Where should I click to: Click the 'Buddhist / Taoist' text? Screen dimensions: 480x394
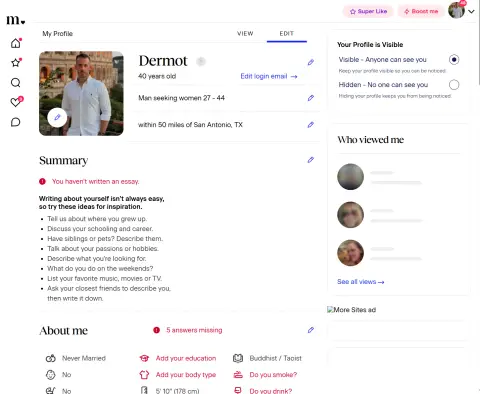[x=275, y=358]
